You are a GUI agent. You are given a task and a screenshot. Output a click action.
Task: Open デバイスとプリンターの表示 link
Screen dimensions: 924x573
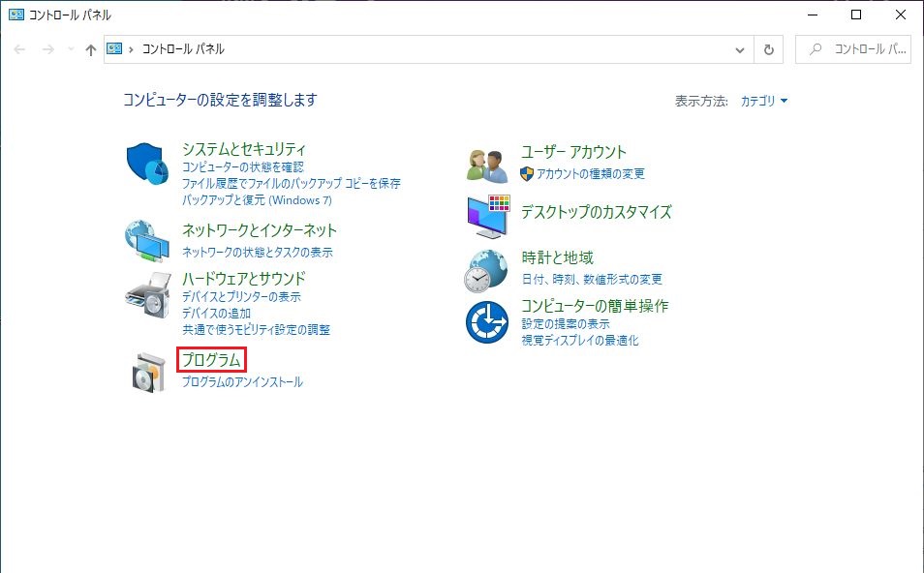click(241, 297)
